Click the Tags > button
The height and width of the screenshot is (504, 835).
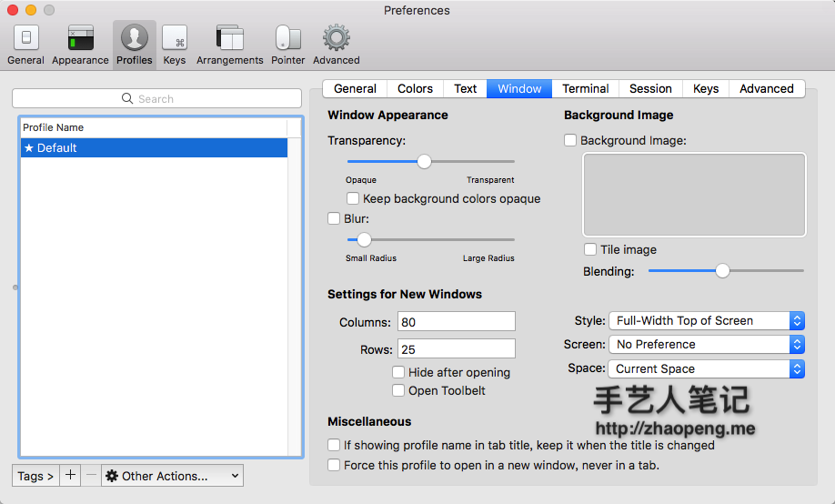[x=35, y=475]
